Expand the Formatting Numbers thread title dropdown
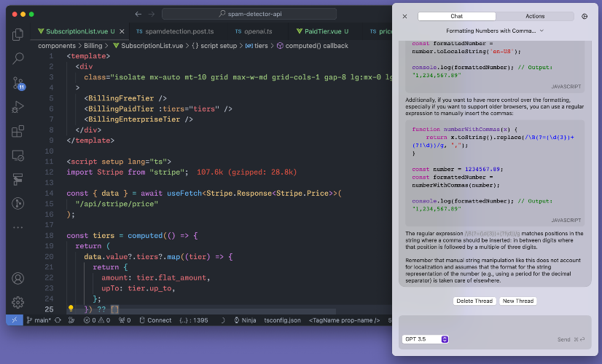This screenshot has height=364, width=602. (x=495, y=31)
